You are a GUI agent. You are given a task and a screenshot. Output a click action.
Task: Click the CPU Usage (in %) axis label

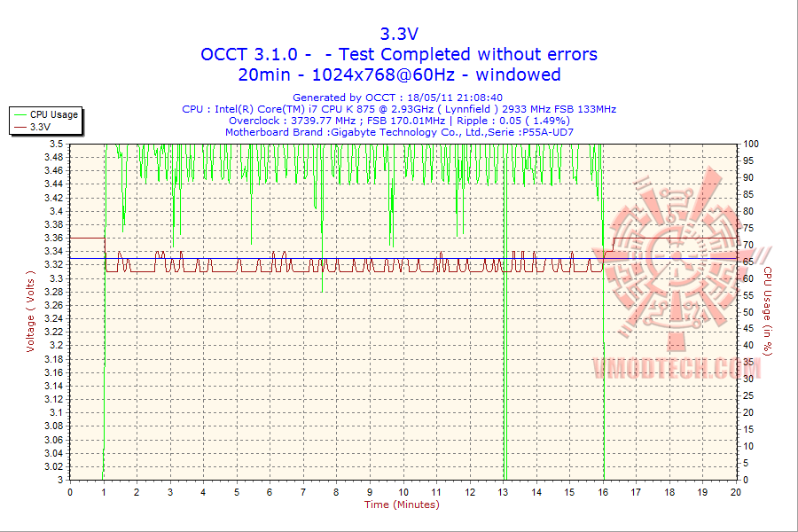[x=768, y=311]
